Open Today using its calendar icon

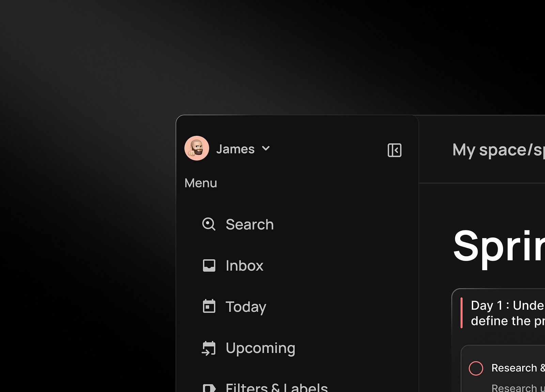(209, 307)
